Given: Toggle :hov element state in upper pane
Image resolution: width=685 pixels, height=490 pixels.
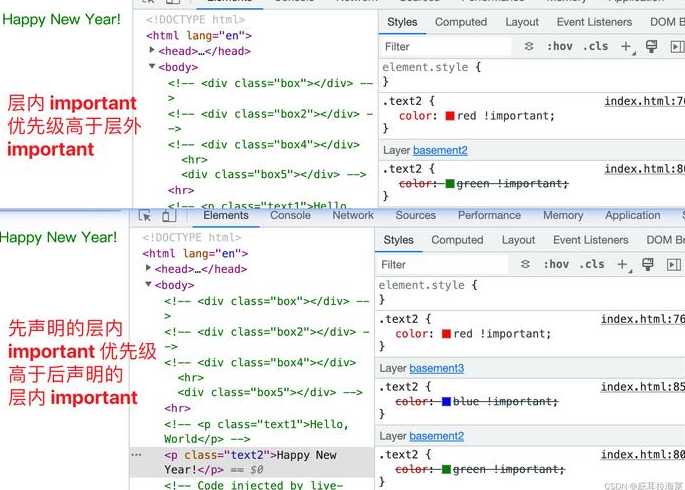Looking at the screenshot, I should [x=560, y=46].
